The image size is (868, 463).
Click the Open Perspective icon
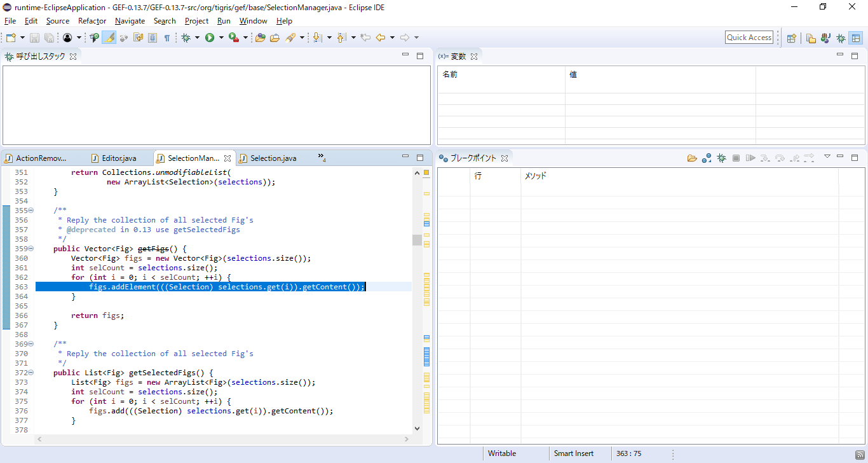click(x=792, y=38)
